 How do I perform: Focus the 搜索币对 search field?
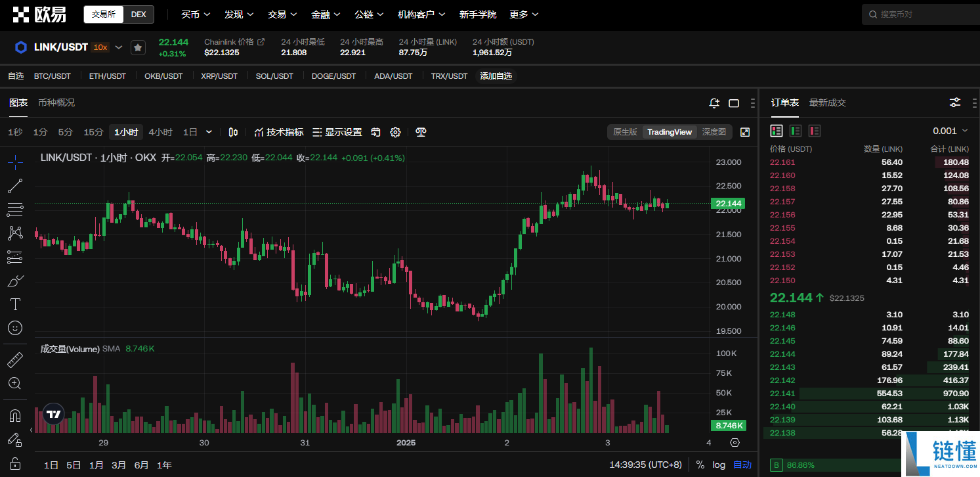tap(920, 14)
